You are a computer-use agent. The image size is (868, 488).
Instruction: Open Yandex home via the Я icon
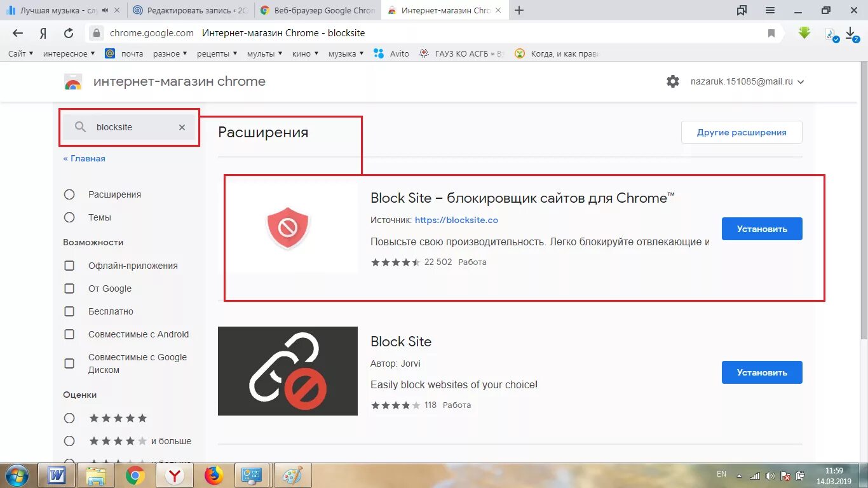[43, 33]
